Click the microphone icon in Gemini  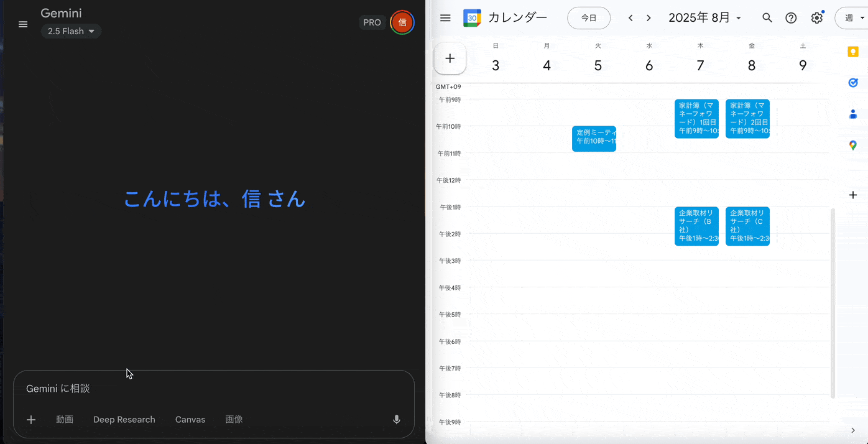(397, 420)
